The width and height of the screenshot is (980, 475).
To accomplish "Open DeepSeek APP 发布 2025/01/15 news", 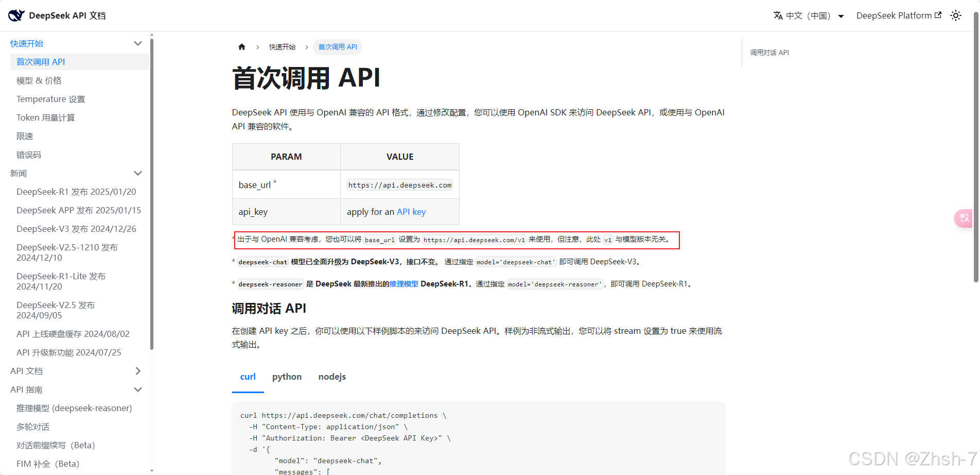I will tap(79, 210).
